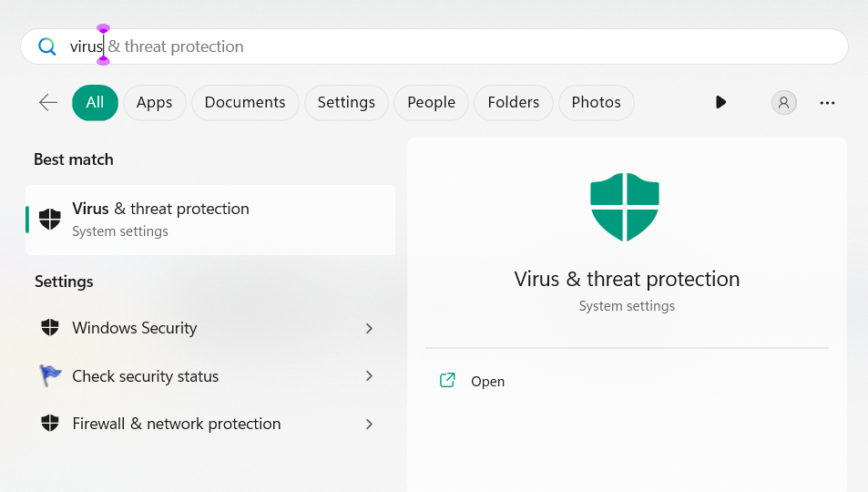Expand Check security status chevron
The height and width of the screenshot is (492, 868).
[369, 376]
